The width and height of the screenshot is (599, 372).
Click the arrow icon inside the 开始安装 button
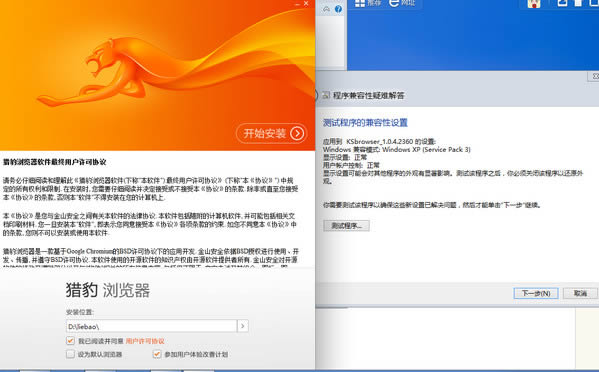click(x=297, y=133)
